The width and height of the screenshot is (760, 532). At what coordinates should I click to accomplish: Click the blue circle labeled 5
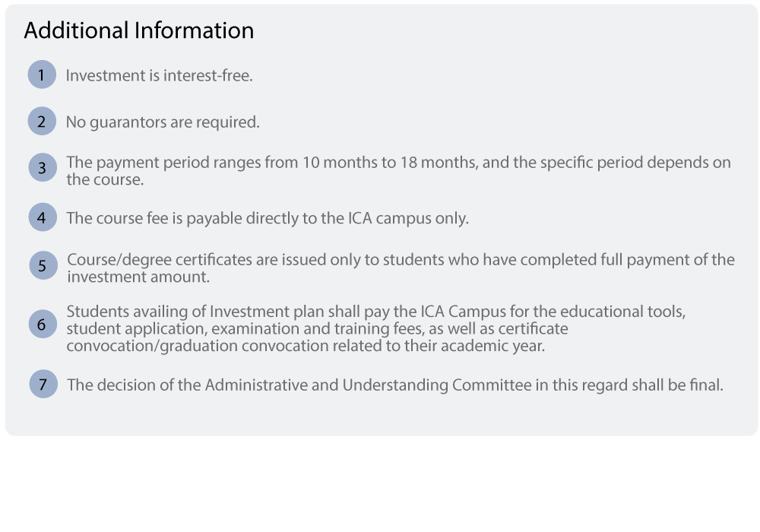click(43, 265)
